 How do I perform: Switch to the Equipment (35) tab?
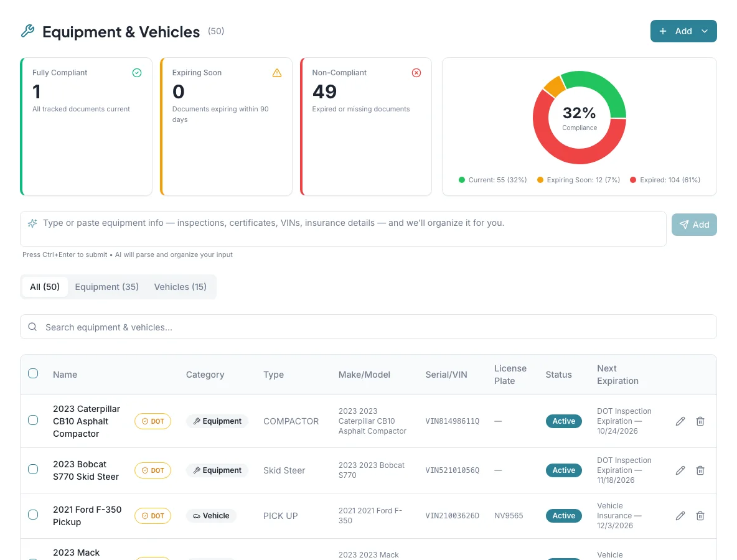click(106, 287)
